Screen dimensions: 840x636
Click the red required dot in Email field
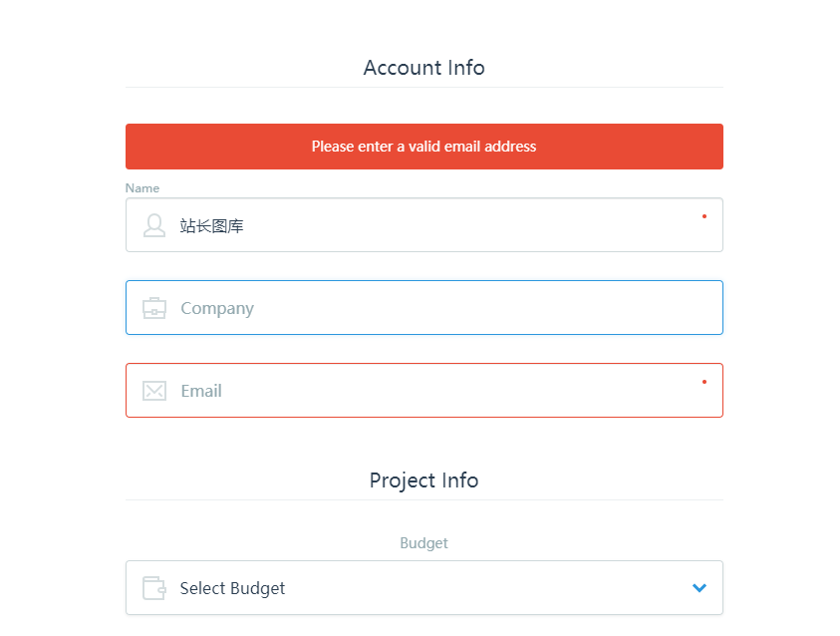[x=704, y=381]
